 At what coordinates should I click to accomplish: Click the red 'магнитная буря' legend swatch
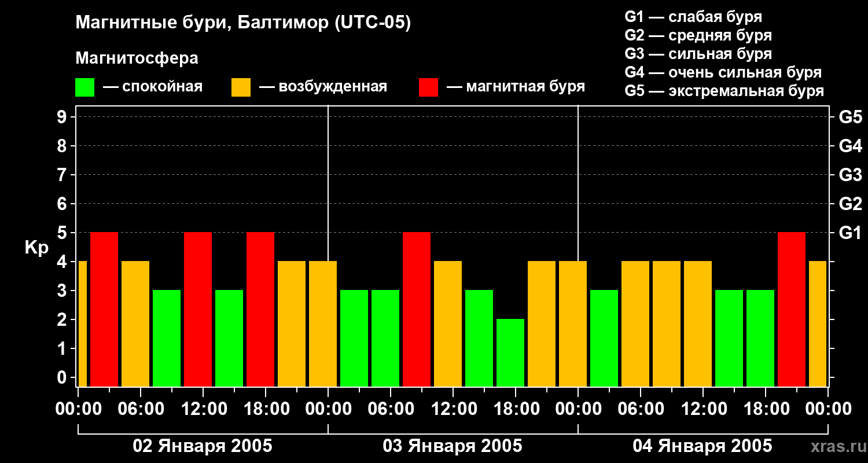coord(428,87)
